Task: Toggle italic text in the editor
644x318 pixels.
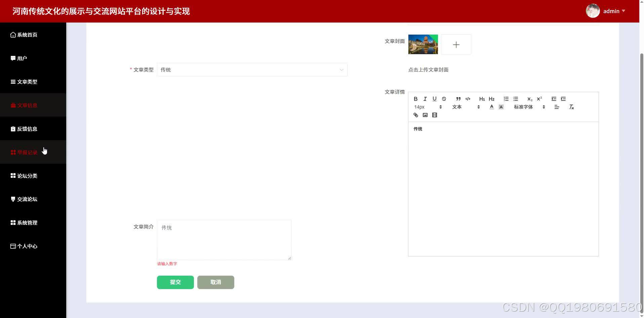Action: [425, 99]
